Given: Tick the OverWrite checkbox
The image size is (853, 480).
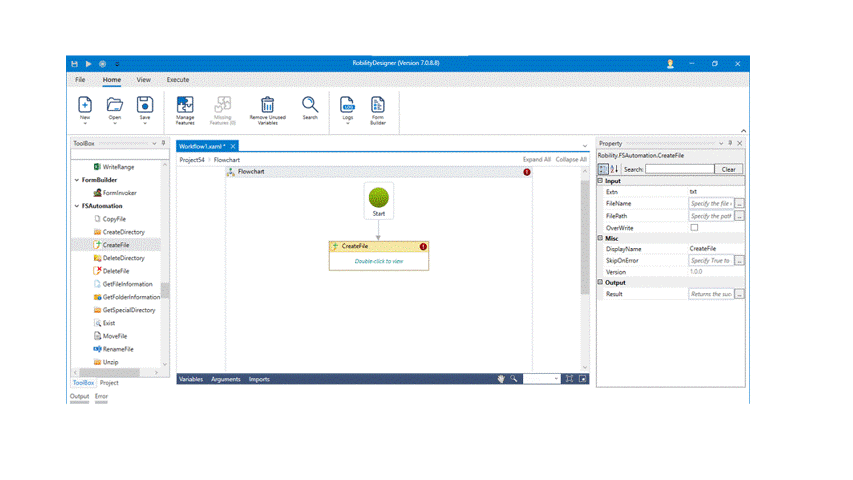Looking at the screenshot, I should click(694, 228).
